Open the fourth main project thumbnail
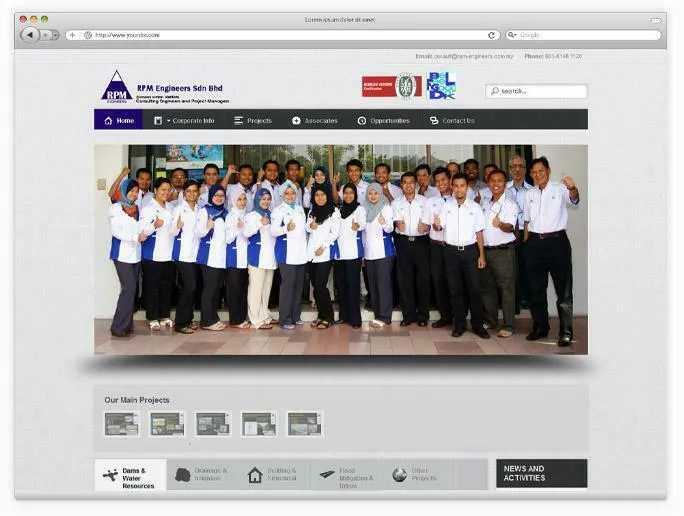Viewport: 684px width, 516px height. [x=259, y=424]
